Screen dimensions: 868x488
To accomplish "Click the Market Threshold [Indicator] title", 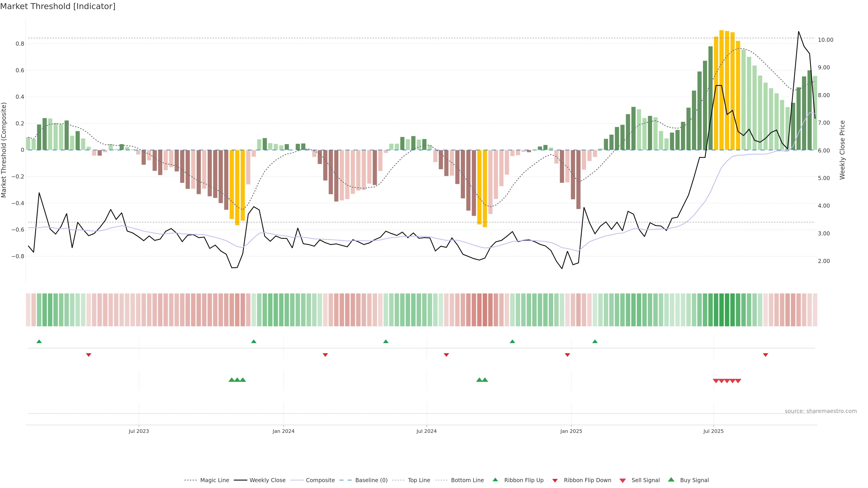I will click(x=58, y=6).
